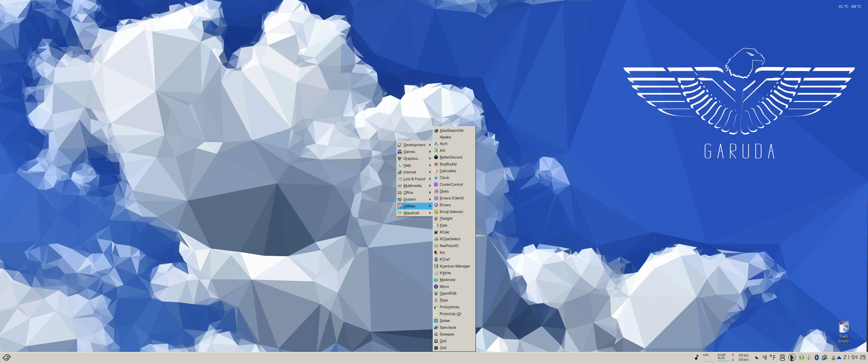Open ProtonUp-Qt
Viewport: 868px width, 363px height.
coord(454,314)
